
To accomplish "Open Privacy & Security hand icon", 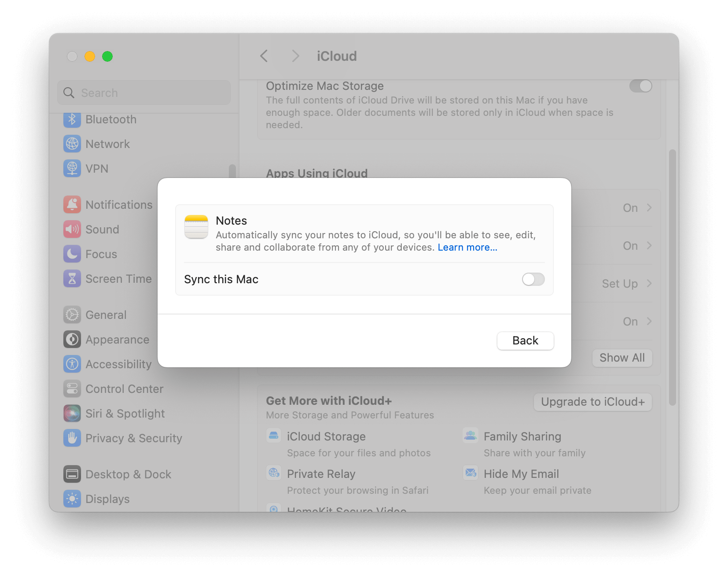I will click(x=72, y=438).
